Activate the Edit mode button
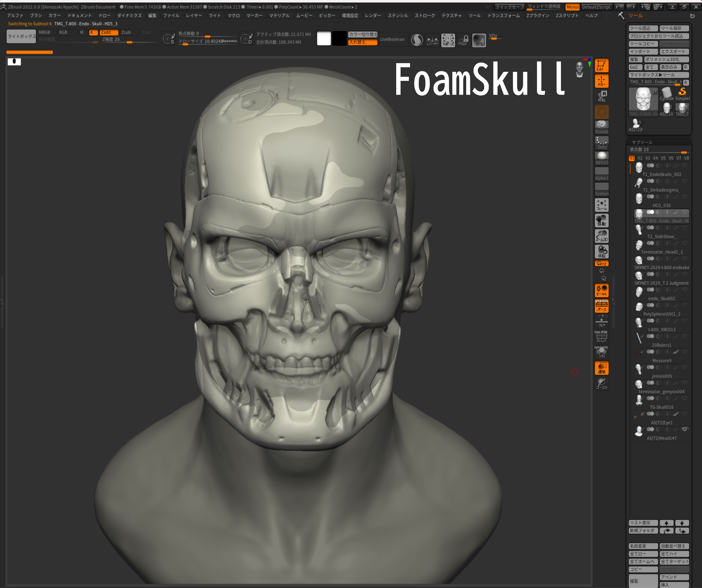Screen dimensions: 702x588 tap(601, 65)
